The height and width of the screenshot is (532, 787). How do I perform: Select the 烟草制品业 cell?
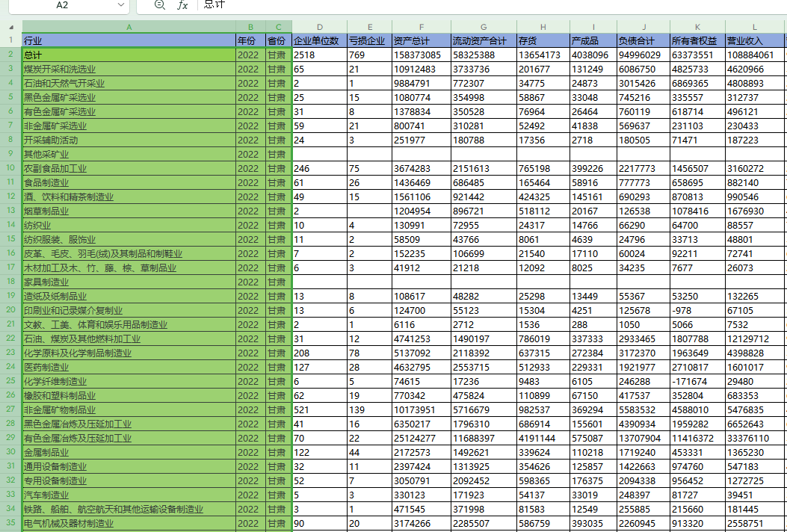click(129, 211)
